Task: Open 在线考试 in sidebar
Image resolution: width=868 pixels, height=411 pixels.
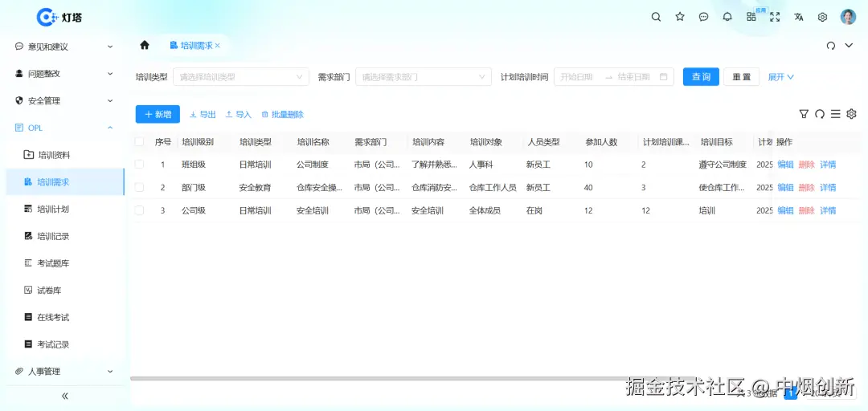Action: [65, 318]
